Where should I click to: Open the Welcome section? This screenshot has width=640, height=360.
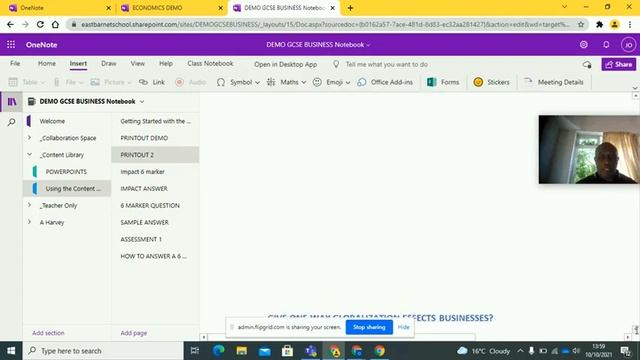(x=52, y=121)
